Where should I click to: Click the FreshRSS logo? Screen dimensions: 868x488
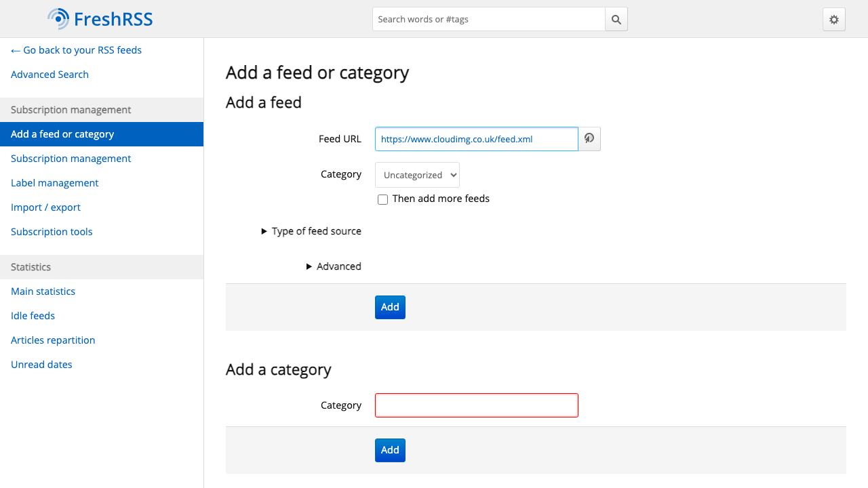click(100, 19)
